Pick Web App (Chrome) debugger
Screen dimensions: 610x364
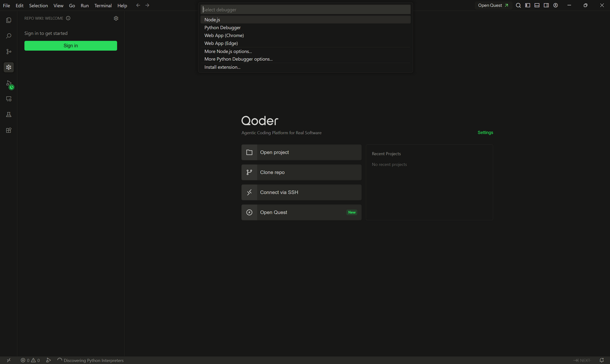pyautogui.click(x=305, y=35)
